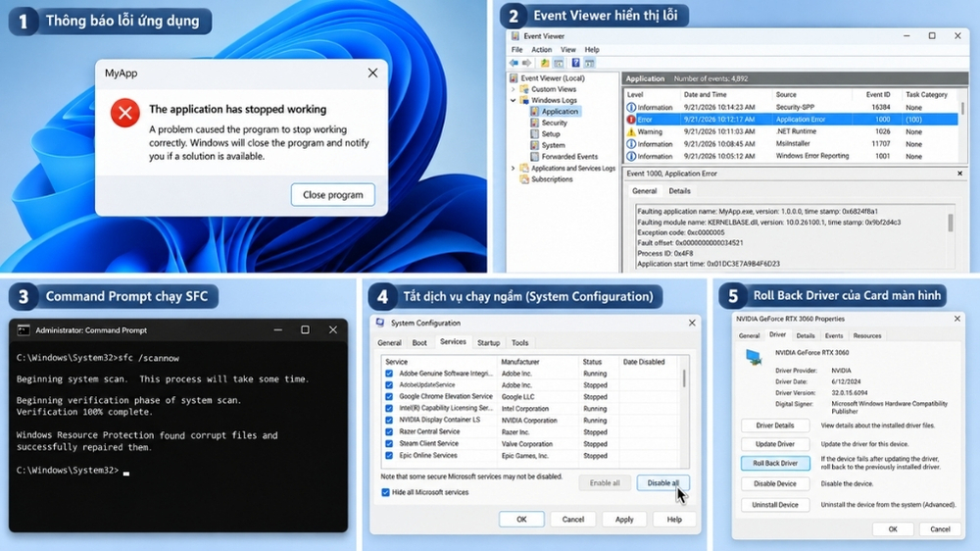Image resolution: width=980 pixels, height=551 pixels.
Task: Open the File menu in Event Viewer
Action: [x=516, y=49]
